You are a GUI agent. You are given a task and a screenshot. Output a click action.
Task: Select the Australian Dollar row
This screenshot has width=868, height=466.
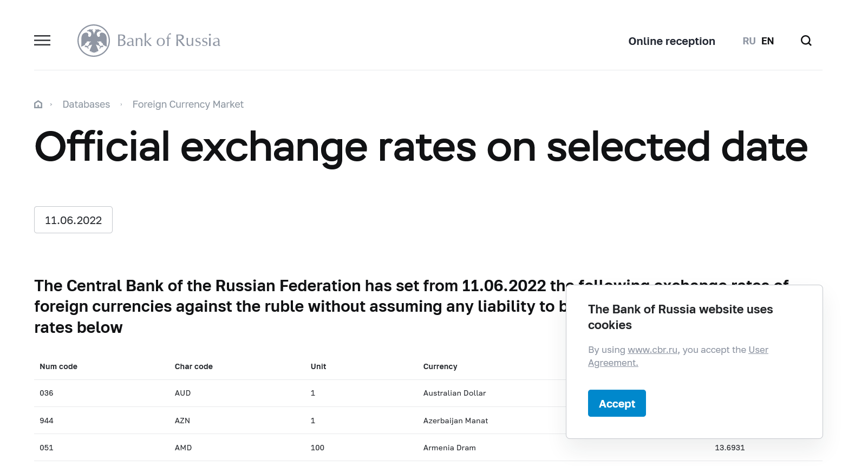[x=454, y=393]
